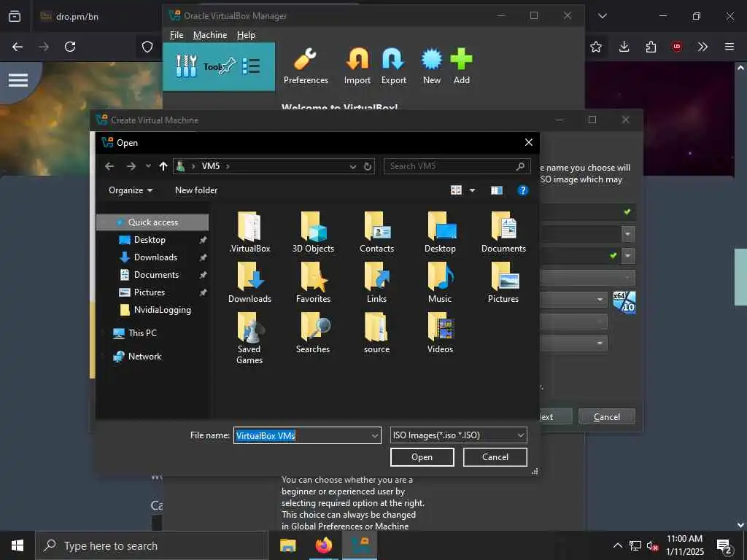Click the Windows Start button
747x560 pixels.
[18, 545]
